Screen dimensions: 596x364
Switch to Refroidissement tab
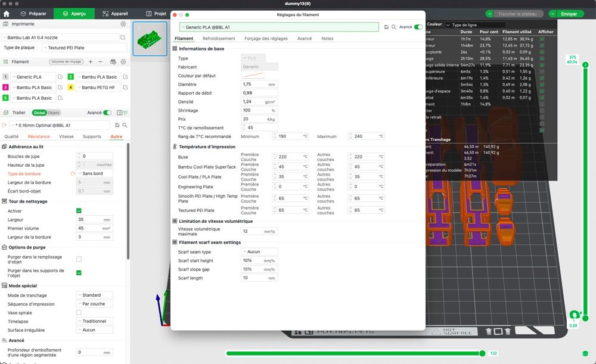point(219,38)
